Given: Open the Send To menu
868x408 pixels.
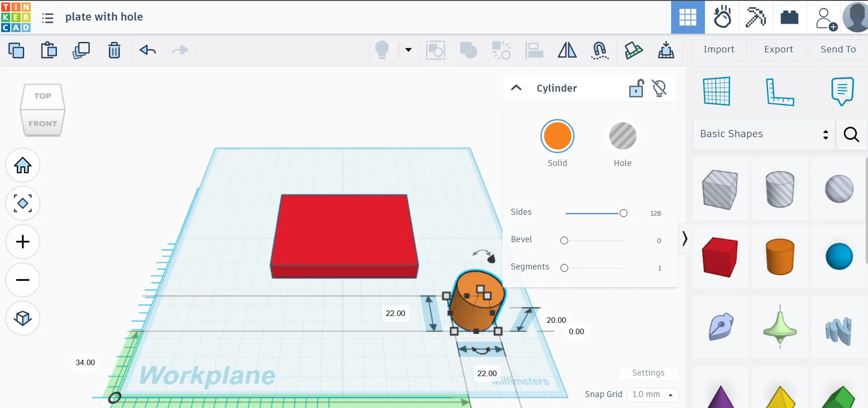Looking at the screenshot, I should point(838,49).
